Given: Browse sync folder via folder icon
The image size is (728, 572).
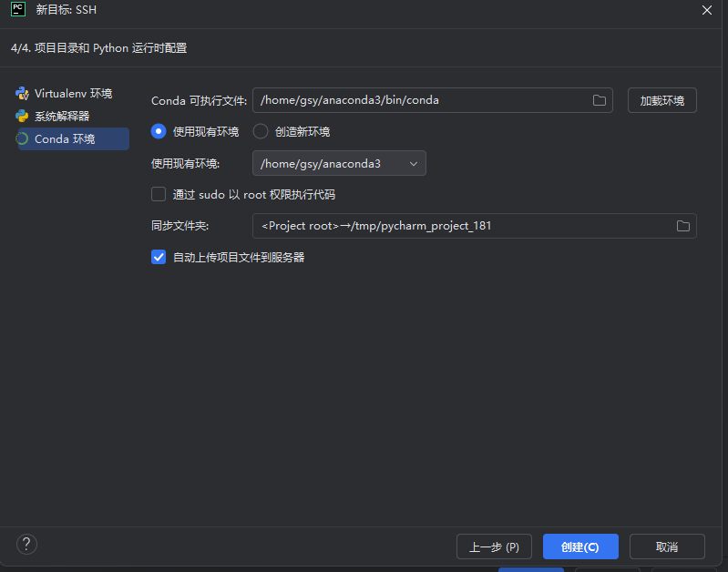Looking at the screenshot, I should tap(683, 226).
